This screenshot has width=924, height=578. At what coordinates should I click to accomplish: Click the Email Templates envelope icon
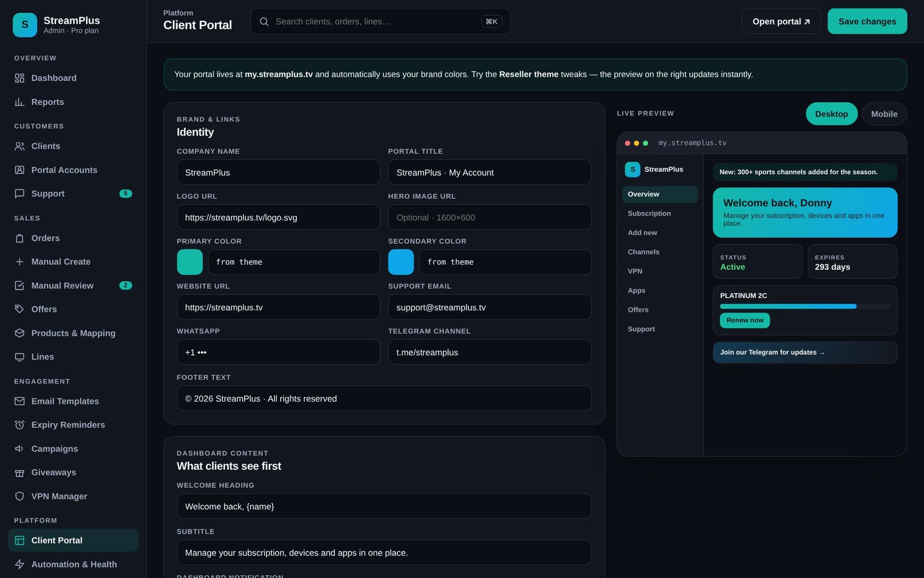[20, 401]
